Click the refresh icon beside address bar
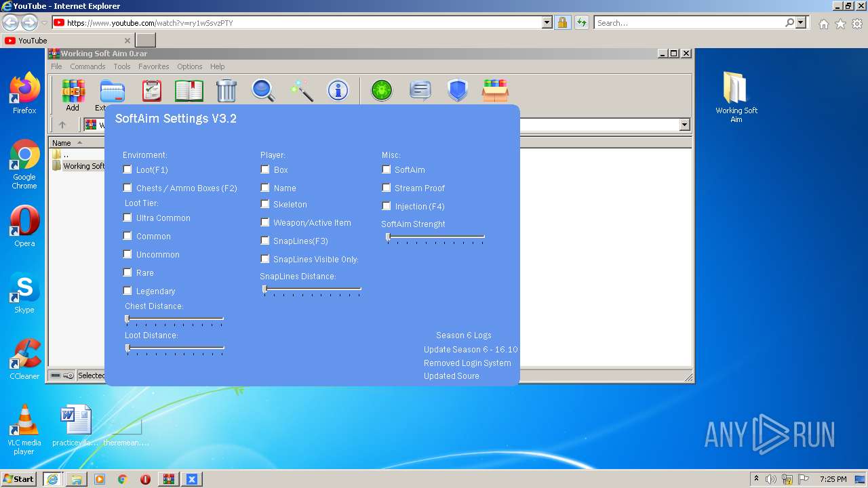 point(581,23)
